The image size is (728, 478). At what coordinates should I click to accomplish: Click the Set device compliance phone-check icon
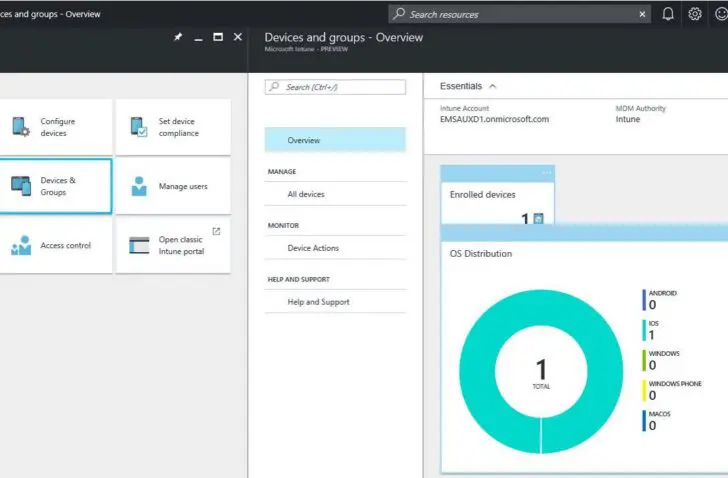tap(138, 127)
